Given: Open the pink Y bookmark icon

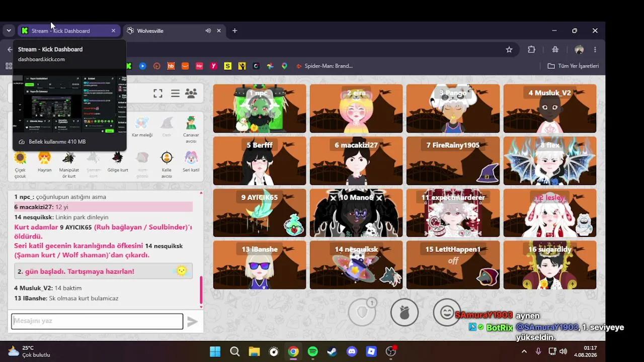Looking at the screenshot, I should (x=214, y=66).
